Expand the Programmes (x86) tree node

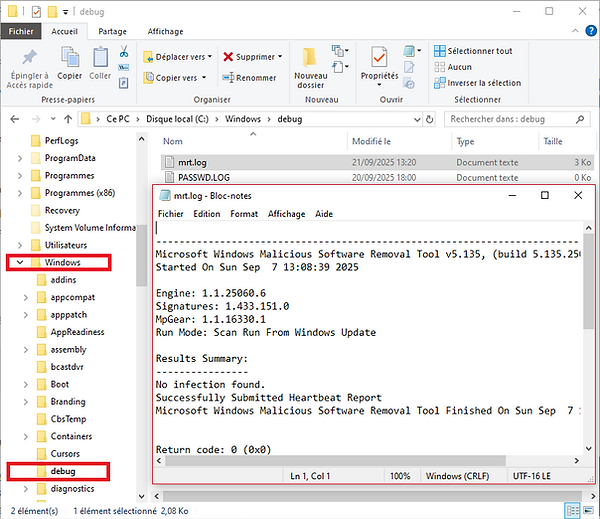[x=20, y=193]
